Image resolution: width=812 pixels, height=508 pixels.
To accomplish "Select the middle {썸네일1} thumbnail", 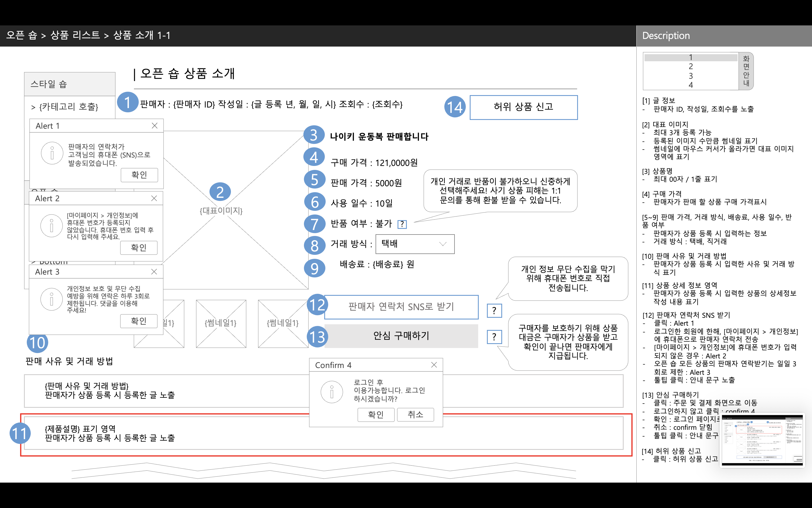I will click(x=221, y=323).
